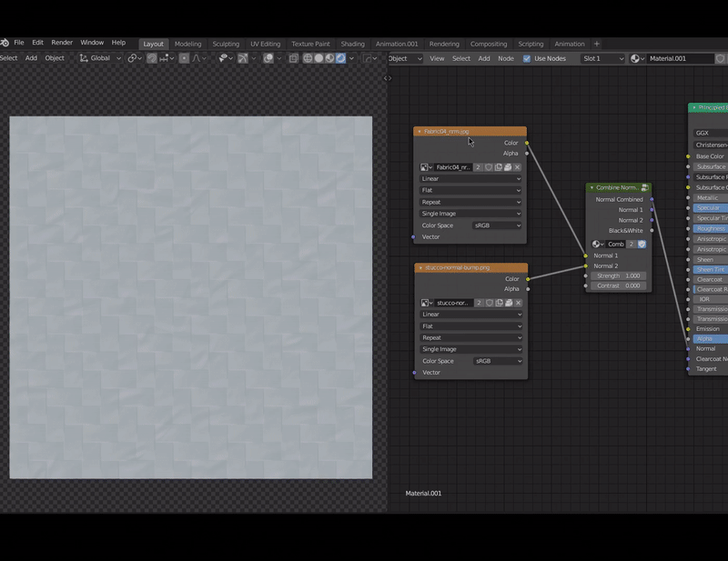Open the File menu

click(19, 43)
